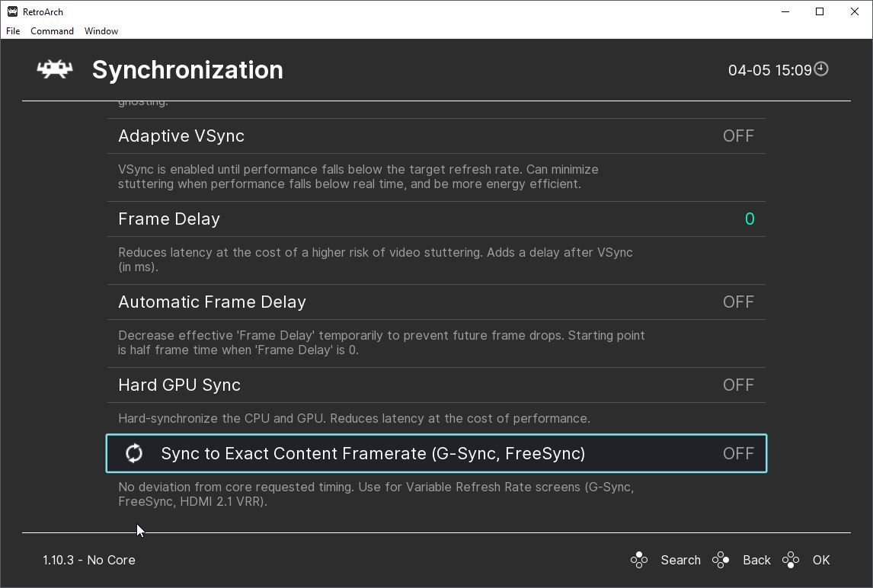Open the Command menu

pos(52,31)
